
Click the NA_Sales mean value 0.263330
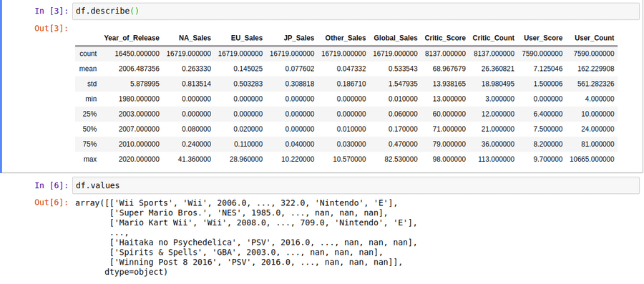pyautogui.click(x=196, y=69)
